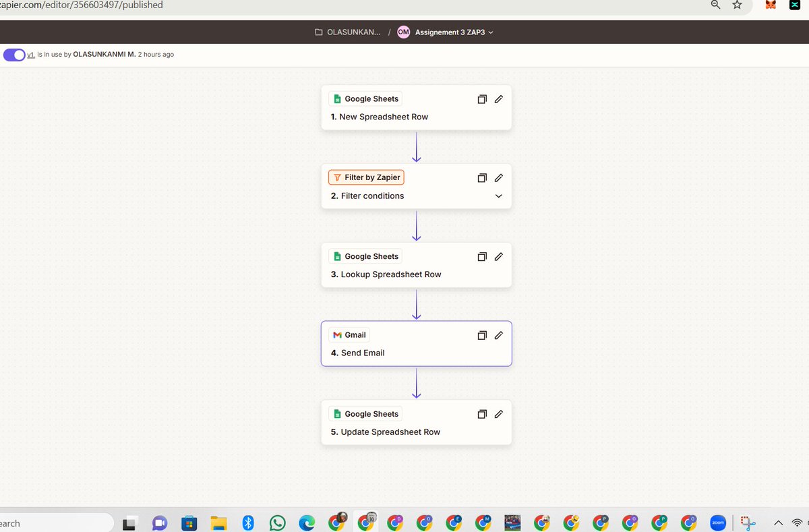Click the OM owner avatar in header
Viewport: 809px width, 532px height.
click(x=403, y=32)
